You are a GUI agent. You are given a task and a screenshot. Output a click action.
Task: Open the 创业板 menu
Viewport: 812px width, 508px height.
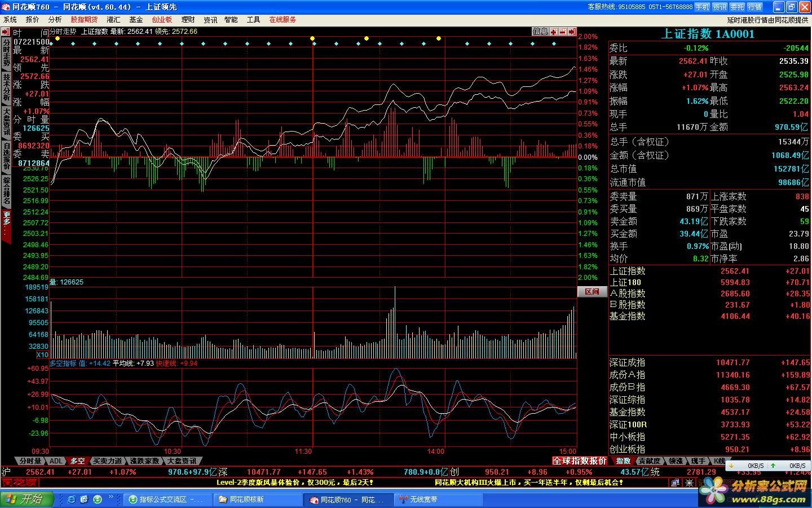[x=162, y=20]
